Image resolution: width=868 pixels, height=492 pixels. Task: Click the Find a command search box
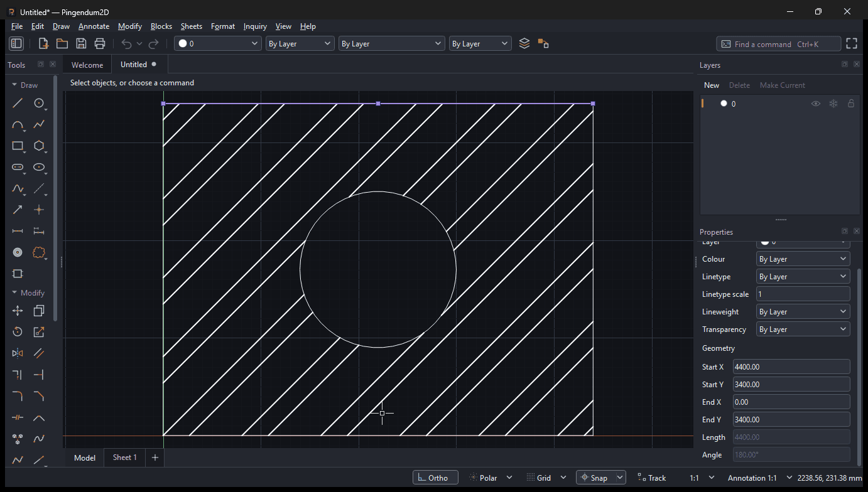pyautogui.click(x=778, y=44)
